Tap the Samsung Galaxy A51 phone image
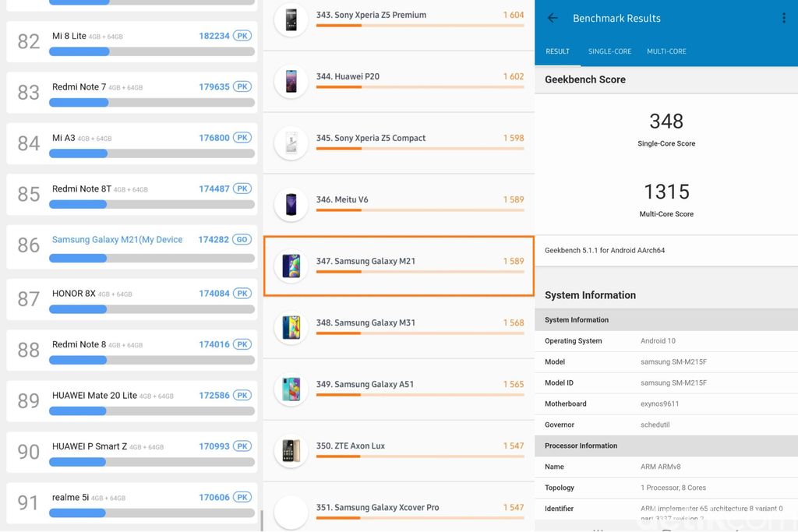 point(291,389)
